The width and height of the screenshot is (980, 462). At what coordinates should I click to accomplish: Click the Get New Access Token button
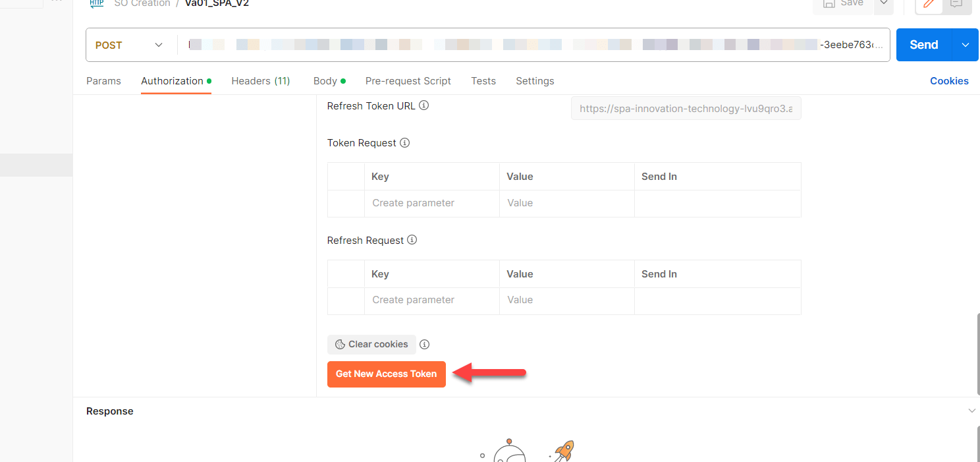pos(386,374)
